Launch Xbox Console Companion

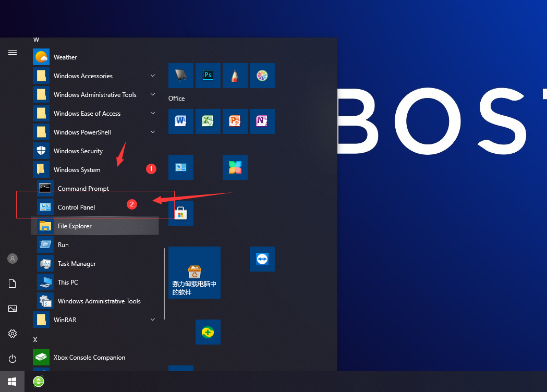click(95, 358)
